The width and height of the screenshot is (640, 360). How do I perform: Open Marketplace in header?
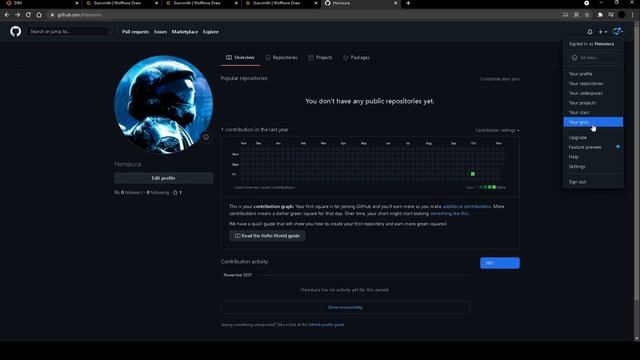(184, 32)
